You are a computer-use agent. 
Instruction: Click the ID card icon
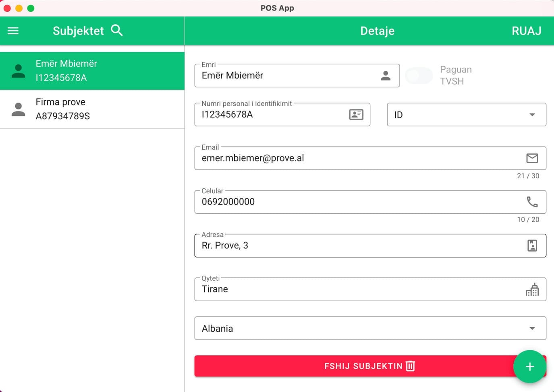[x=356, y=115]
